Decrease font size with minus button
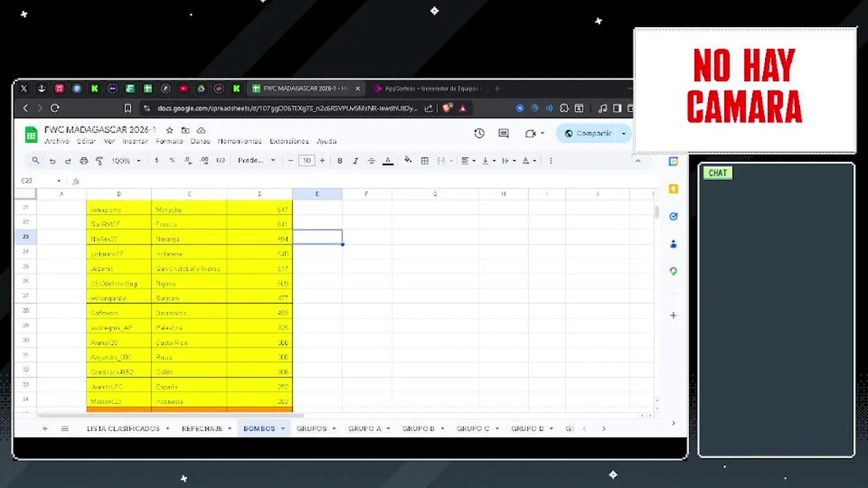This screenshot has height=488, width=868. coord(291,161)
